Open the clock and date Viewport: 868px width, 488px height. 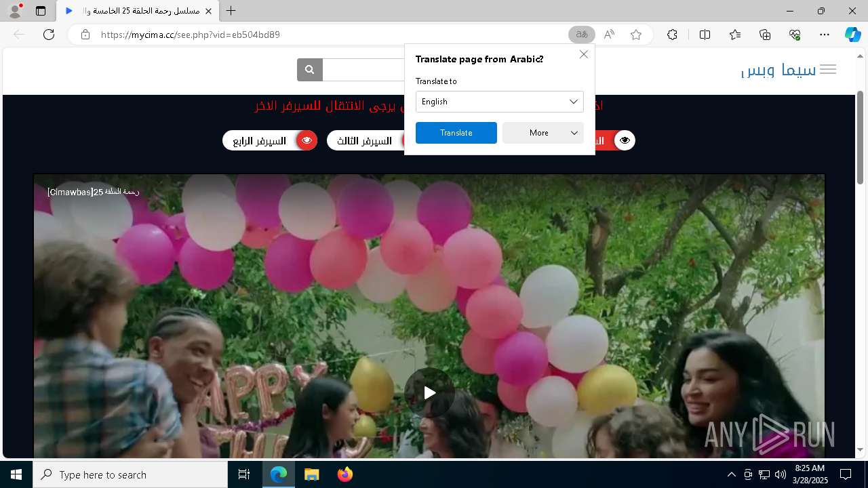click(810, 474)
